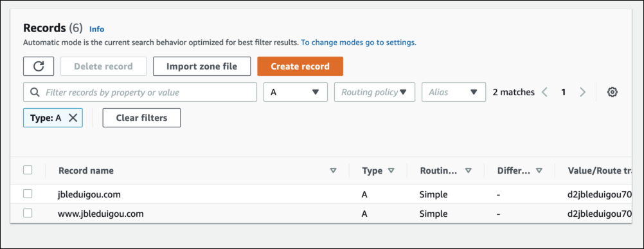Click value d2jbleduigou70 in jbleduigou.com row

coord(599,194)
